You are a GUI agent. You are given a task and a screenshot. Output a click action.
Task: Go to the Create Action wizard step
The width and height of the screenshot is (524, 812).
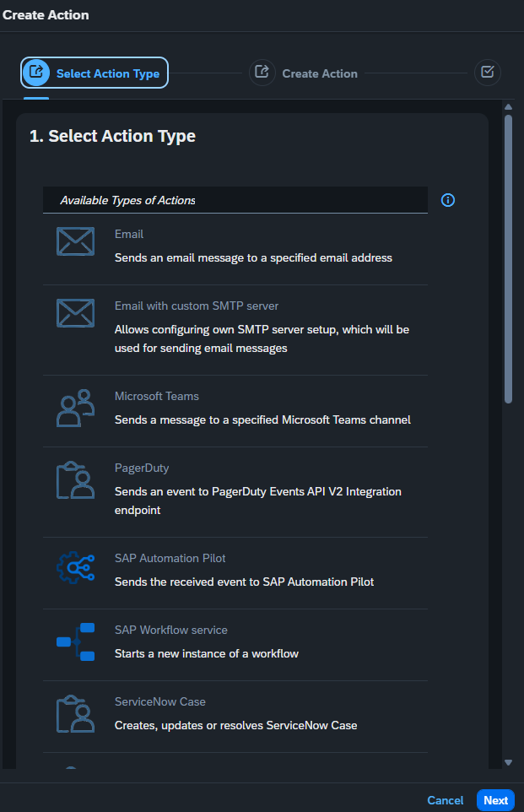[304, 73]
